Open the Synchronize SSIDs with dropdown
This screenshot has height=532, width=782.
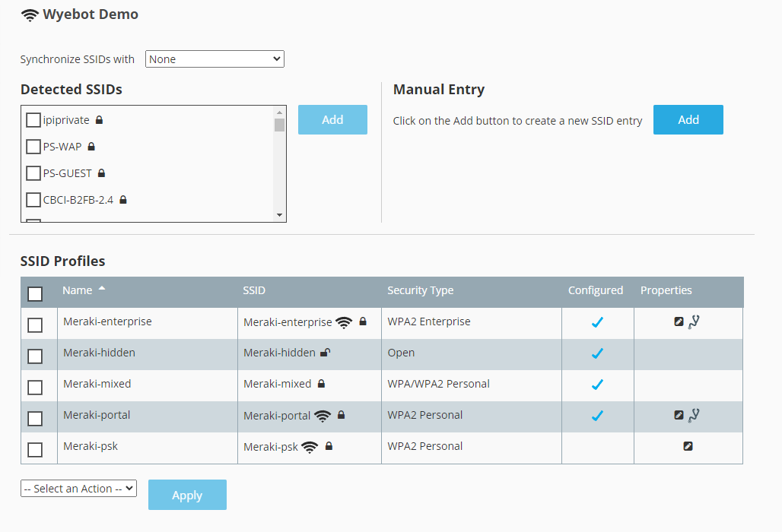click(215, 59)
